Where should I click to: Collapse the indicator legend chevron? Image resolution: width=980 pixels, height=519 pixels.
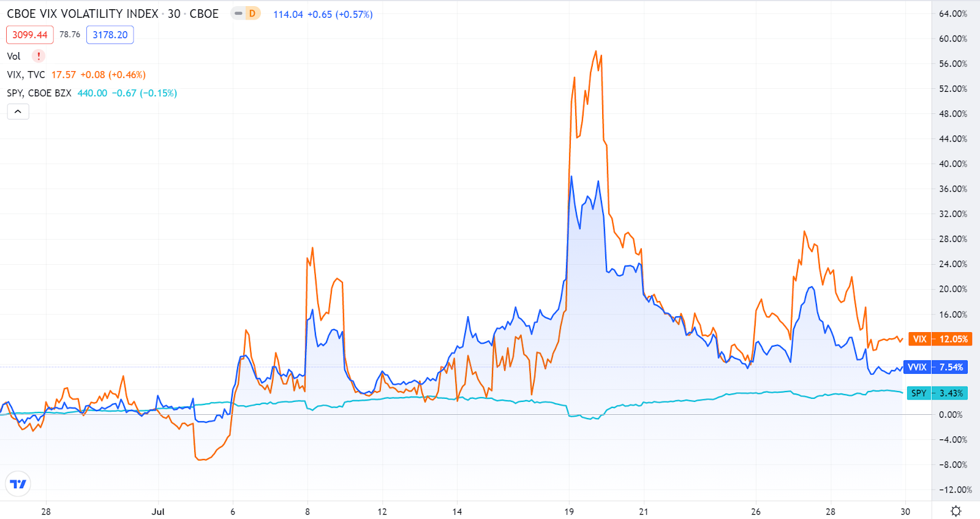pos(18,112)
